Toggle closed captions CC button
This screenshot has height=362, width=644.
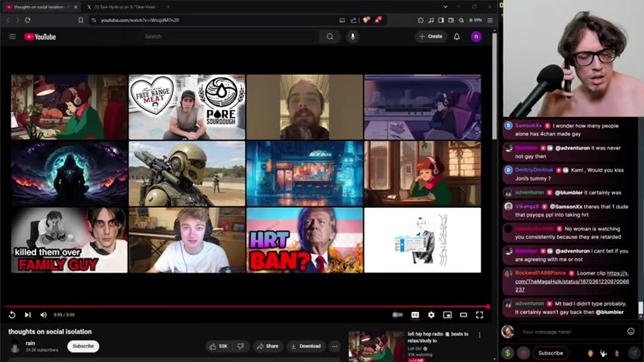pos(415,315)
